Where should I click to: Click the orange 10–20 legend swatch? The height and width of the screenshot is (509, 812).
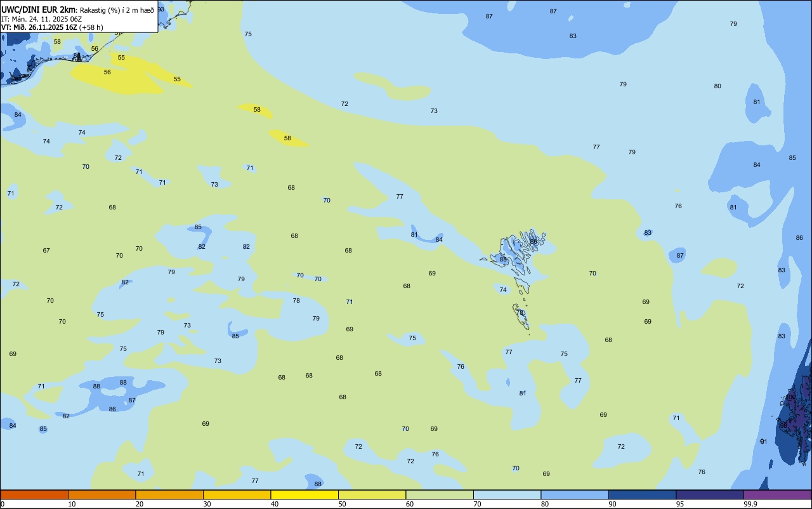[101, 494]
